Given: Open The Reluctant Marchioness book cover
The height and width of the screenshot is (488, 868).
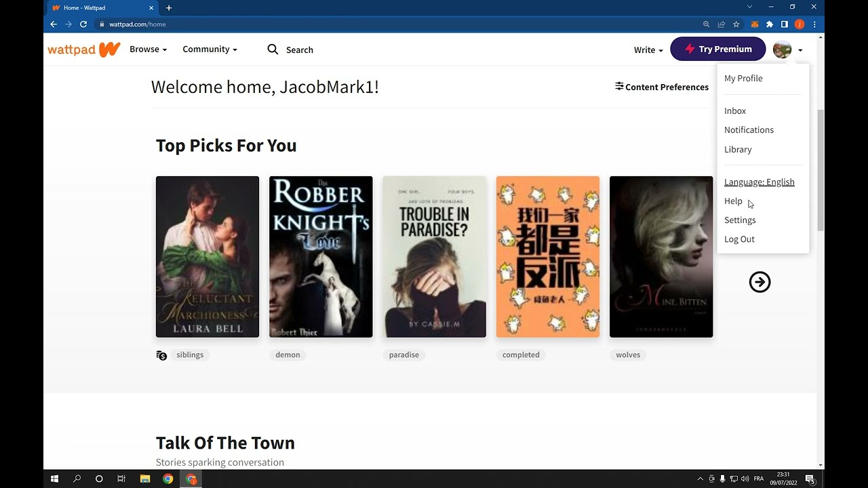Looking at the screenshot, I should coord(208,257).
